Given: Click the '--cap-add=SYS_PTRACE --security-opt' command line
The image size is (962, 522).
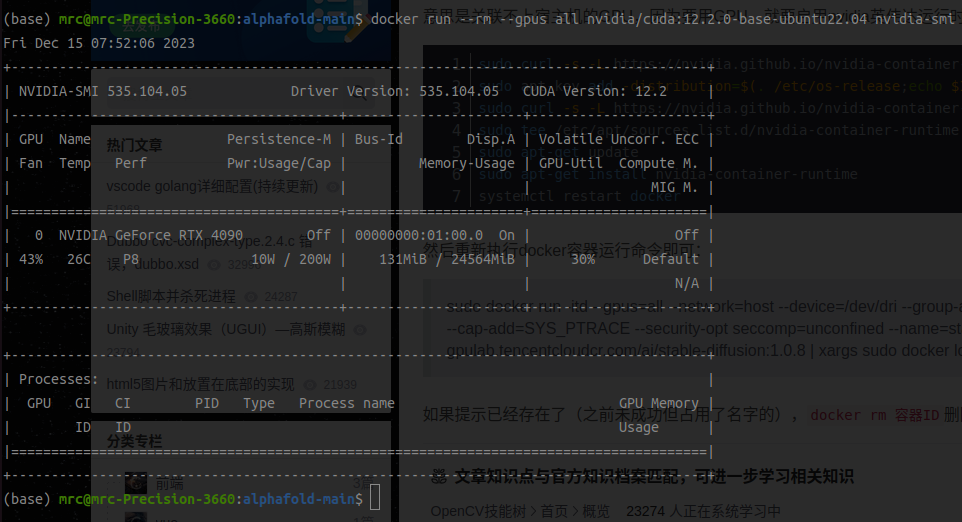Looking at the screenshot, I should point(704,329).
